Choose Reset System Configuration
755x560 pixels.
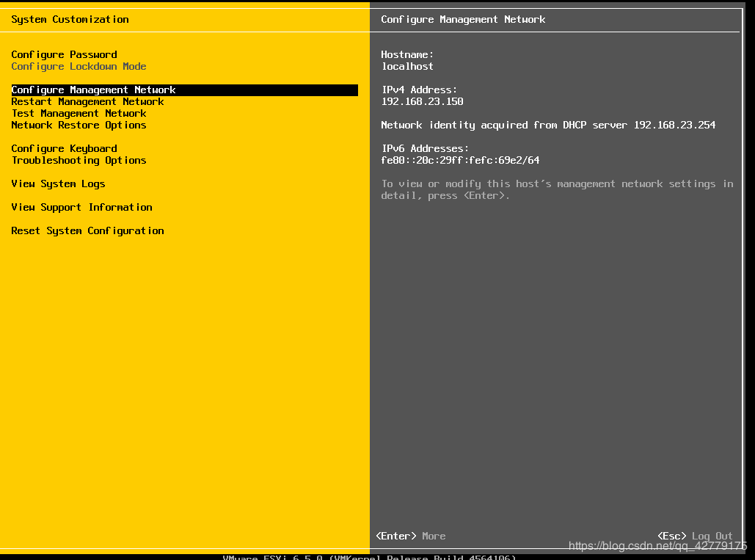pyautogui.click(x=87, y=230)
